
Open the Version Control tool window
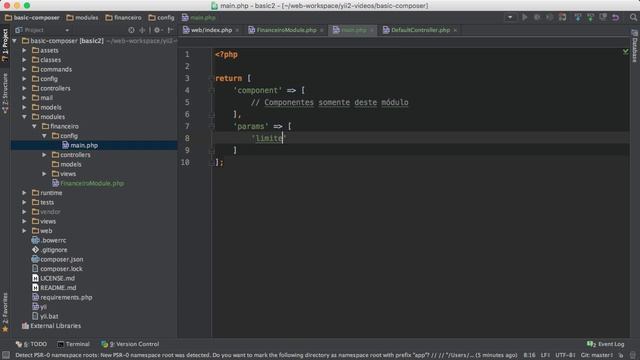130,344
